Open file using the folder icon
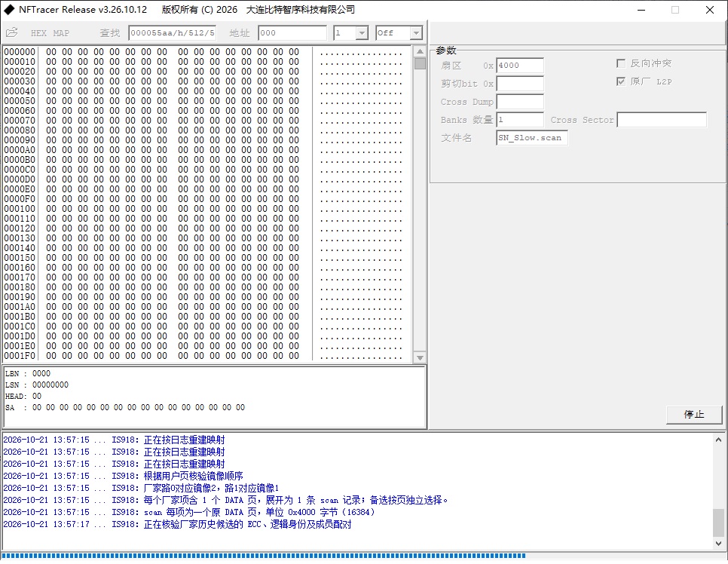728x564 pixels. (11, 32)
